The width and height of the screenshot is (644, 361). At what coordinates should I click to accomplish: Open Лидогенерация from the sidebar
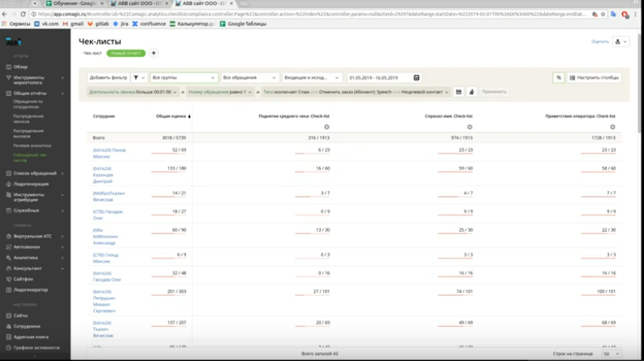(31, 184)
